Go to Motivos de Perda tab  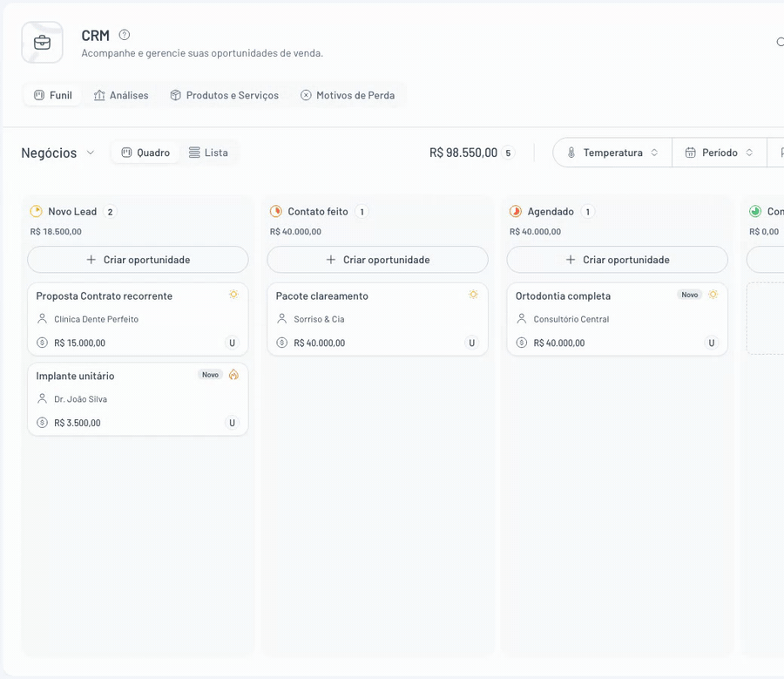click(x=348, y=95)
